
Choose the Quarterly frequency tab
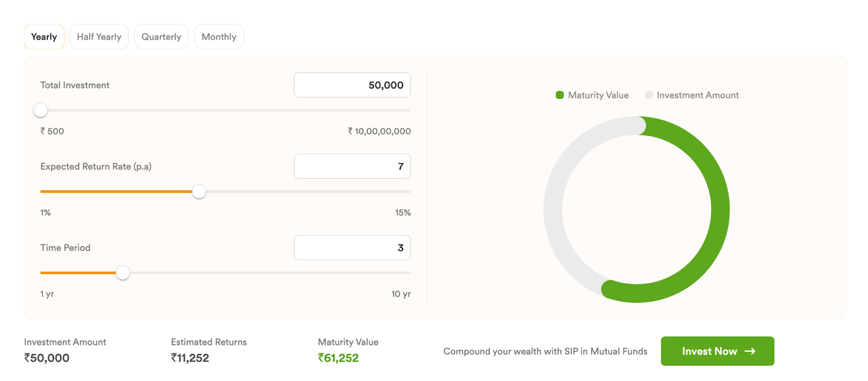coord(161,37)
